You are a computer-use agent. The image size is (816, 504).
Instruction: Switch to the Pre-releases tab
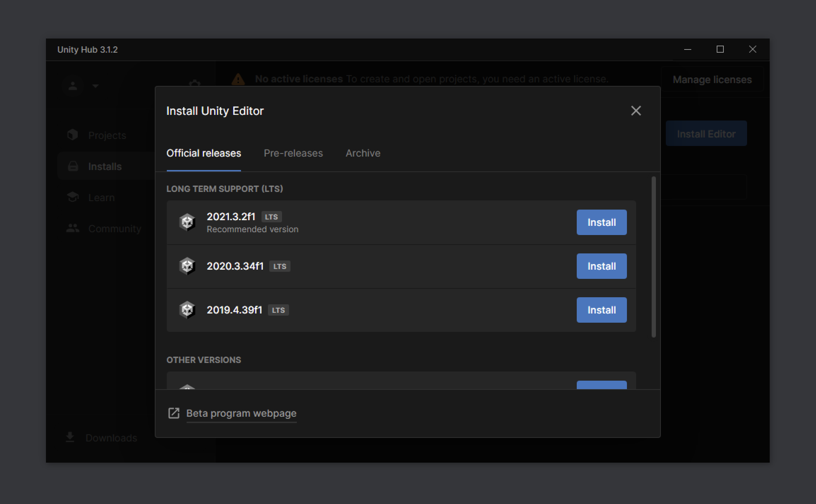(293, 153)
